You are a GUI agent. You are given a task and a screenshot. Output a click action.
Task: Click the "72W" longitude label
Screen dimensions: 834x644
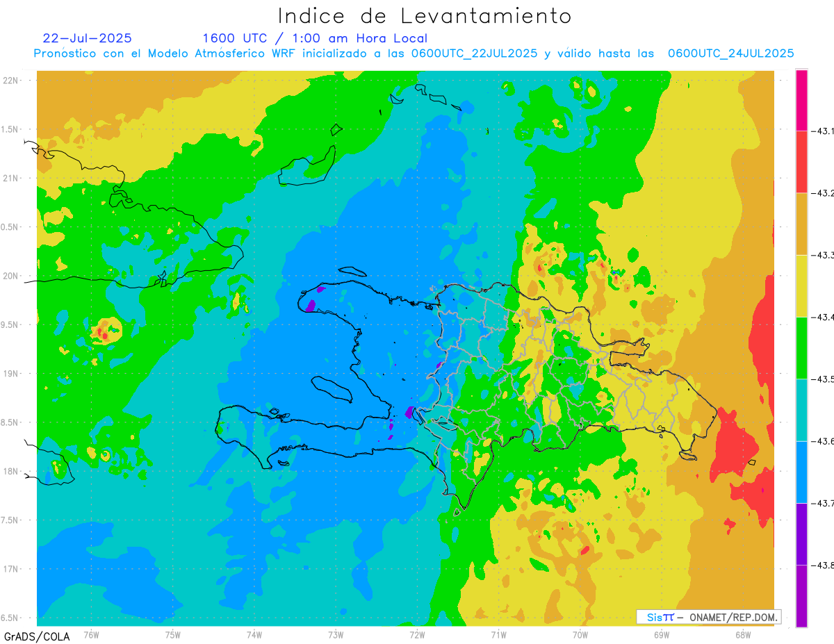tap(417, 634)
